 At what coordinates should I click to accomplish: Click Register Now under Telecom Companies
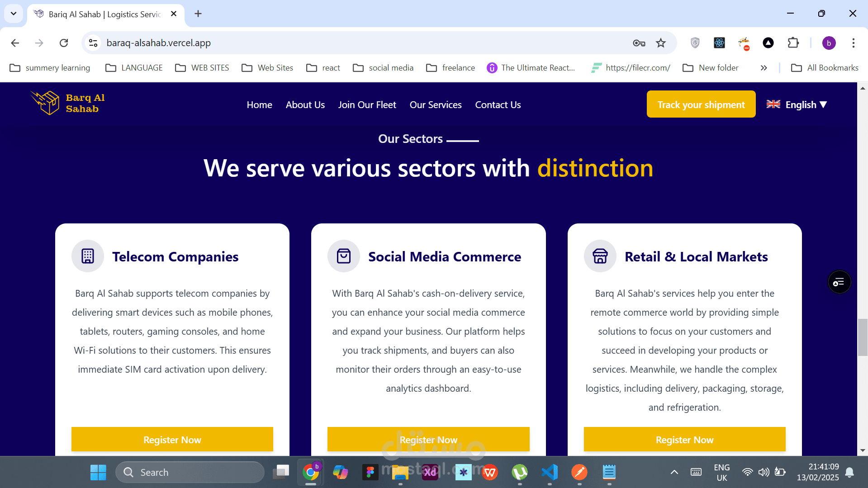coord(172,440)
